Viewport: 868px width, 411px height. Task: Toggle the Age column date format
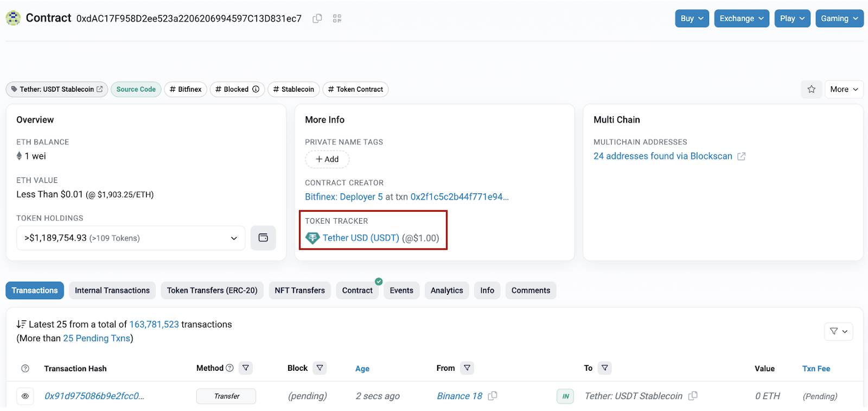tap(362, 369)
